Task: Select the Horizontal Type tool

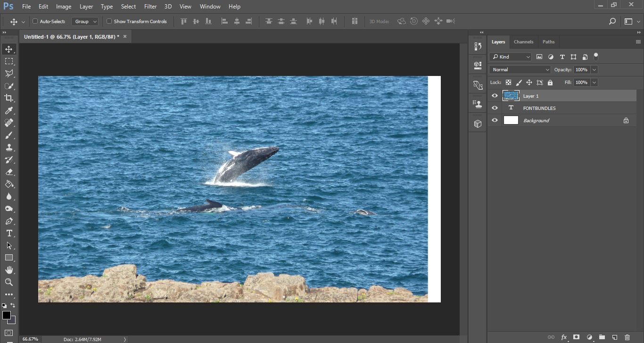Action: 9,233
